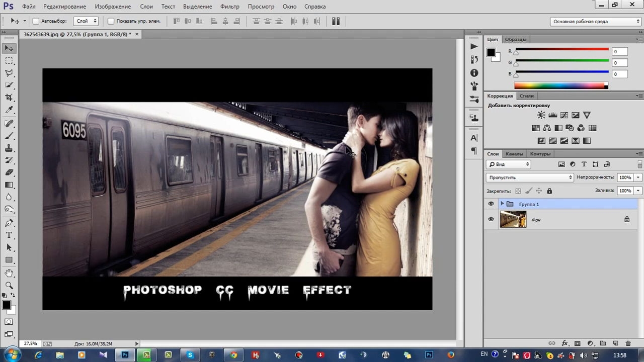Image resolution: width=644 pixels, height=362 pixels.
Task: Toggle lock transparent pixels
Action: tap(518, 191)
